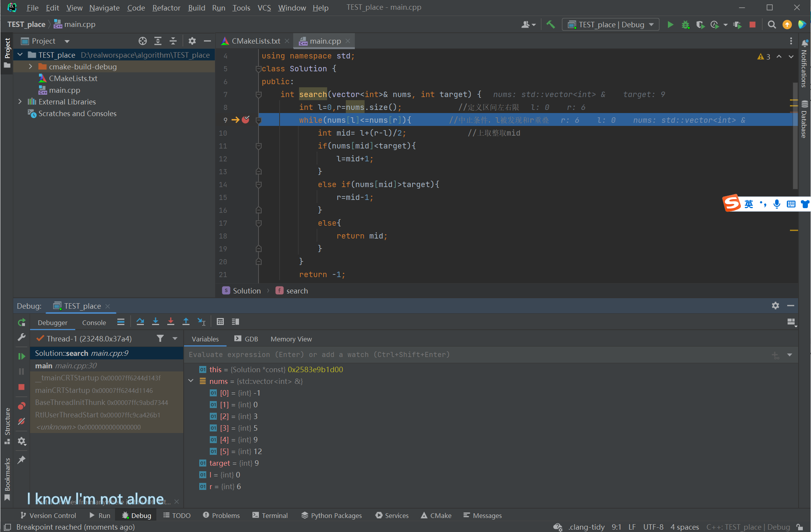Screen dimensions: 811x532
Task: Open Project panel options gear
Action: tap(192, 41)
